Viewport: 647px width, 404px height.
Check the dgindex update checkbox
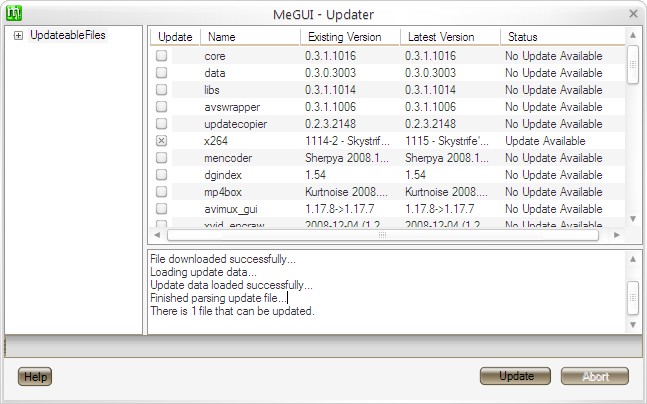161,175
